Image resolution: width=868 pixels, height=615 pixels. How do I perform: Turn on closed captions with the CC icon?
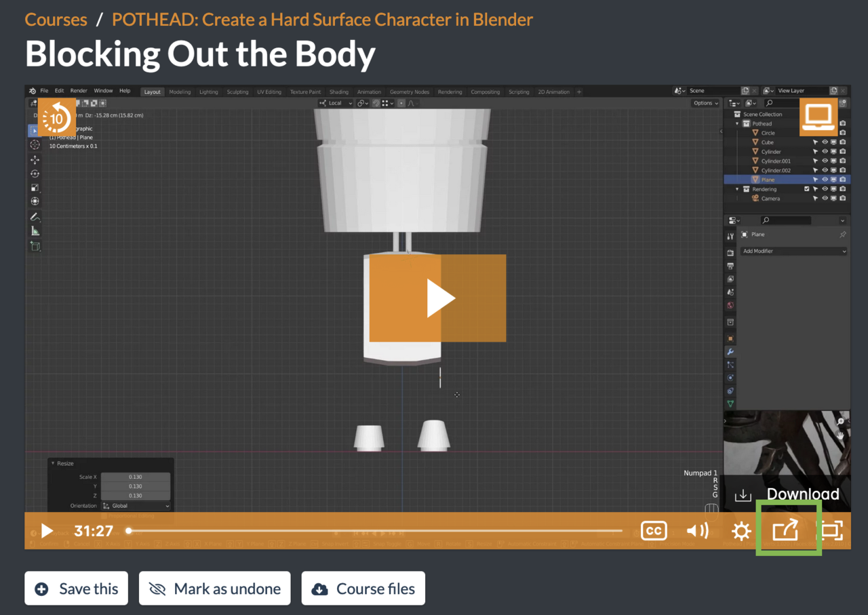click(654, 530)
